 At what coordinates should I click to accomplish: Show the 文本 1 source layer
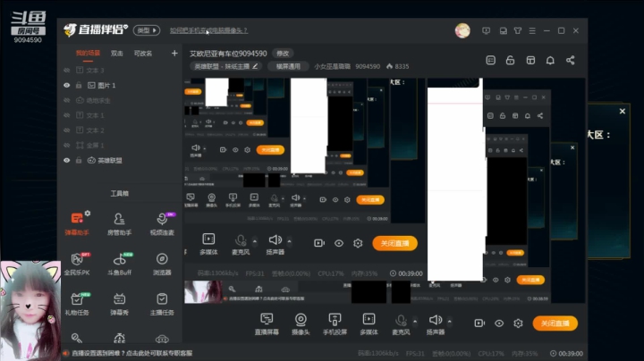point(66,115)
